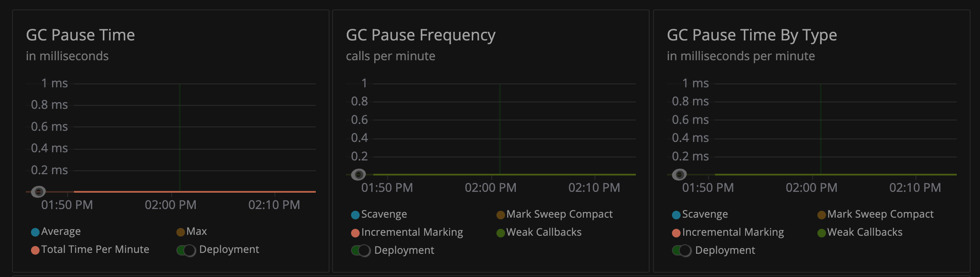Toggle Deployment for GC Pause Frequency
Image resolution: width=980 pixels, height=277 pixels.
click(361, 250)
